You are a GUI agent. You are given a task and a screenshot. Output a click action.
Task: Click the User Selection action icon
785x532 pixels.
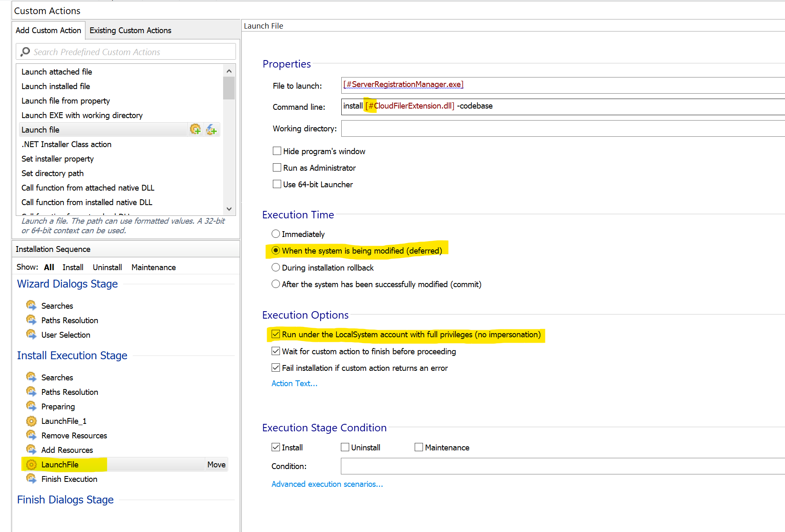pyautogui.click(x=31, y=334)
